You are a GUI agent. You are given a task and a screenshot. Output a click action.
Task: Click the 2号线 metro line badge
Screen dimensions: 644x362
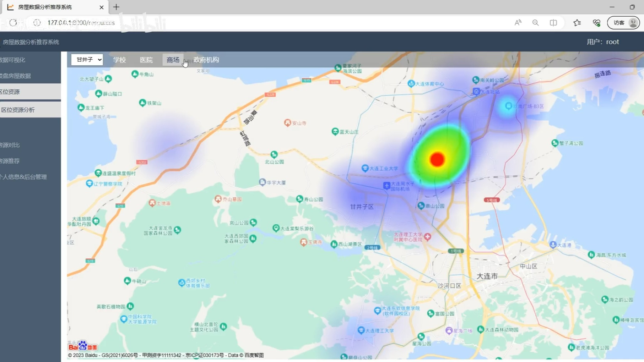(x=372, y=247)
